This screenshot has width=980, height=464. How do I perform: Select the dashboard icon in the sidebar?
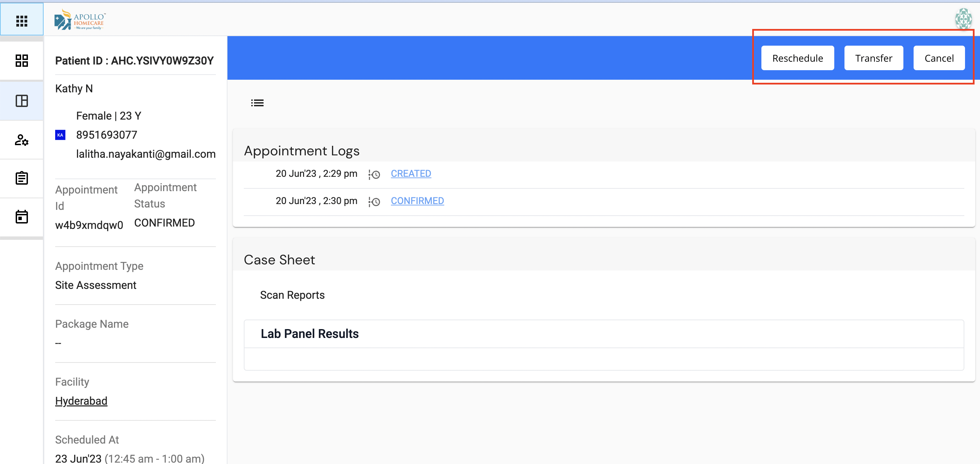point(22,61)
